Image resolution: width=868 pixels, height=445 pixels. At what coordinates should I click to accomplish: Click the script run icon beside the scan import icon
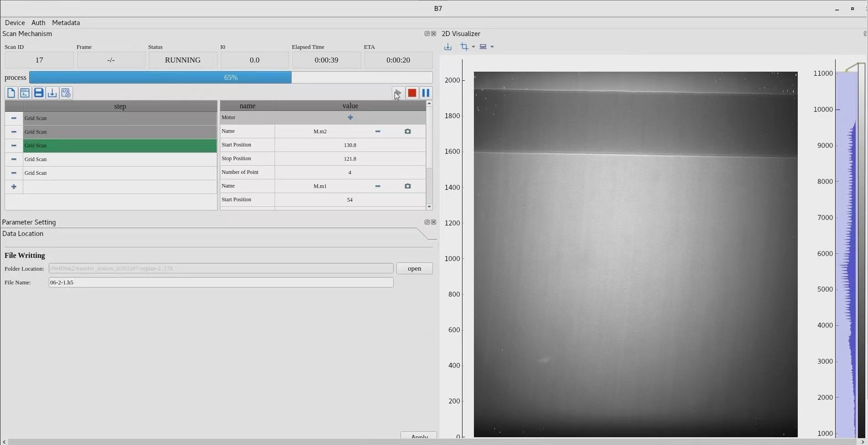point(66,93)
